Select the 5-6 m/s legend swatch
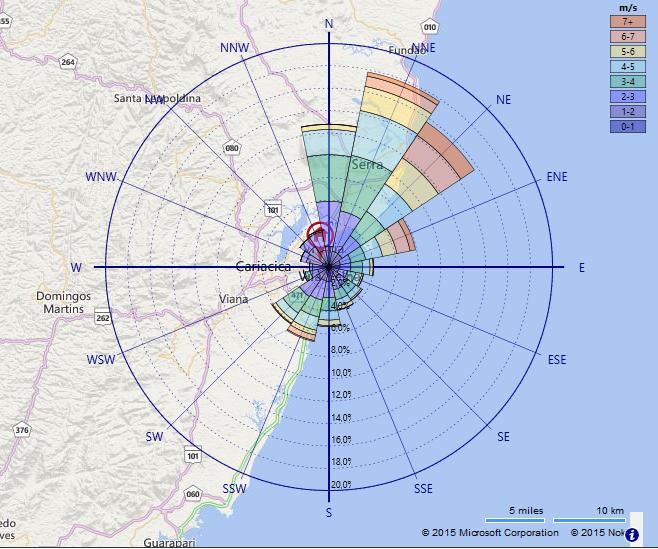This screenshot has height=549, width=658. pyautogui.click(x=628, y=52)
